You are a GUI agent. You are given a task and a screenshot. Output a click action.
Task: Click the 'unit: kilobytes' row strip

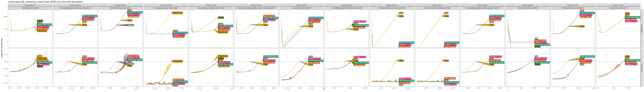[641, 29]
